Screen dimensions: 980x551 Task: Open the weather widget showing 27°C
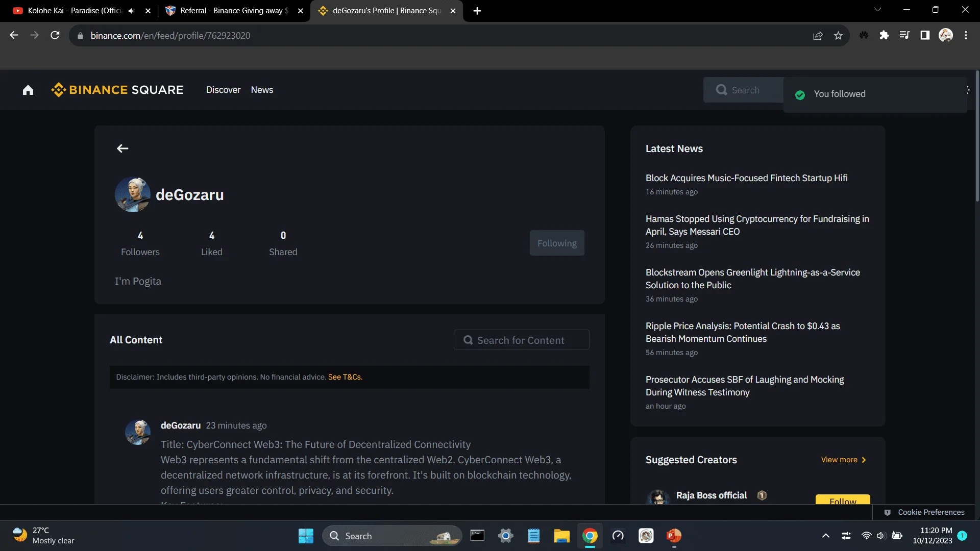coord(43,536)
